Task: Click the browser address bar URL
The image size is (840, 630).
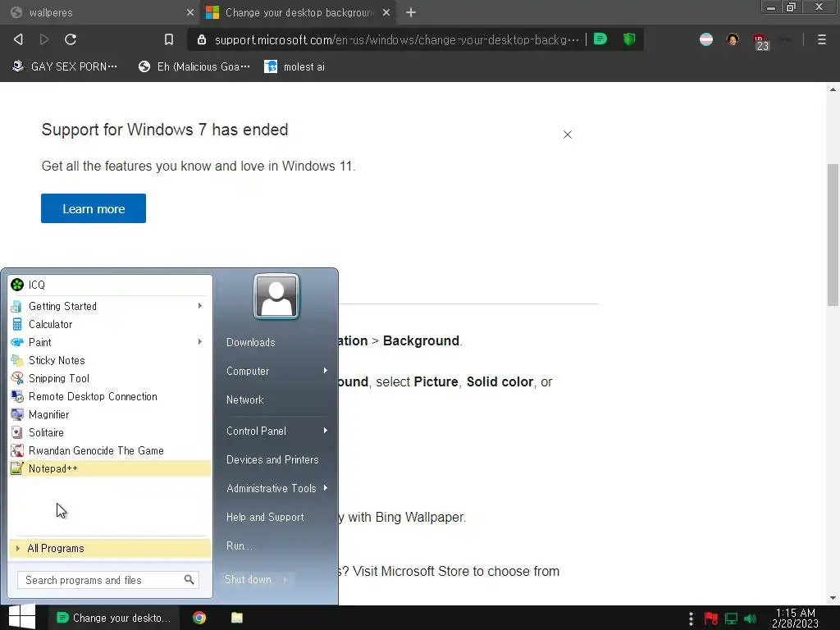Action: tap(396, 39)
